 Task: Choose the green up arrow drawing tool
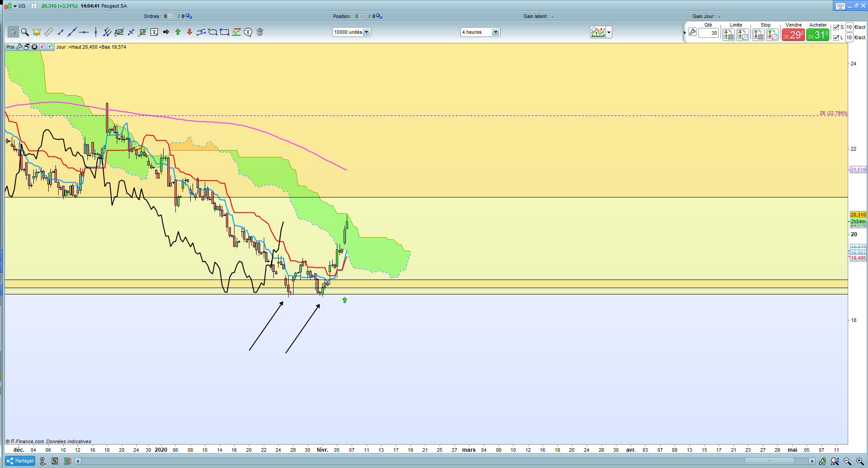point(178,32)
